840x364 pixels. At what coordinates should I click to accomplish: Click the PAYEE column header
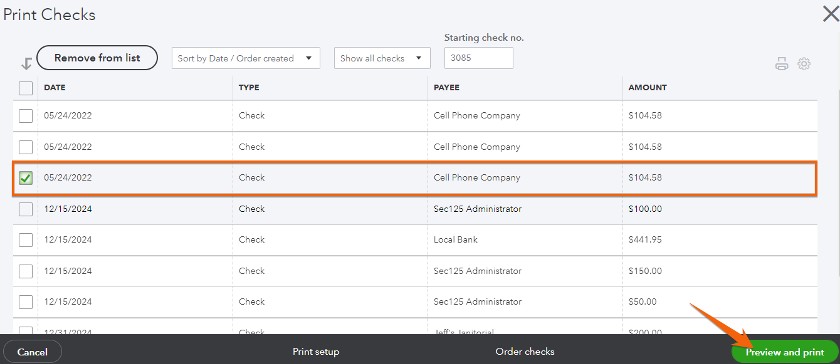[x=446, y=87]
